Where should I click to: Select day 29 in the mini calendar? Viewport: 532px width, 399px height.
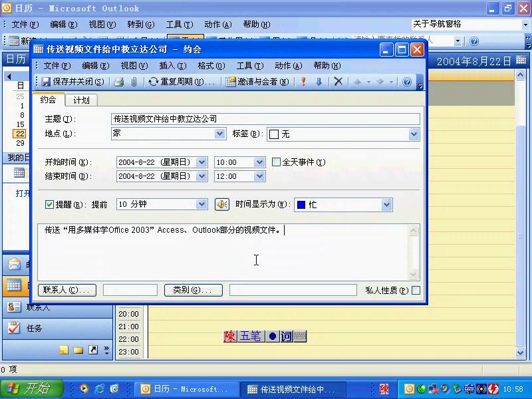(x=20, y=143)
